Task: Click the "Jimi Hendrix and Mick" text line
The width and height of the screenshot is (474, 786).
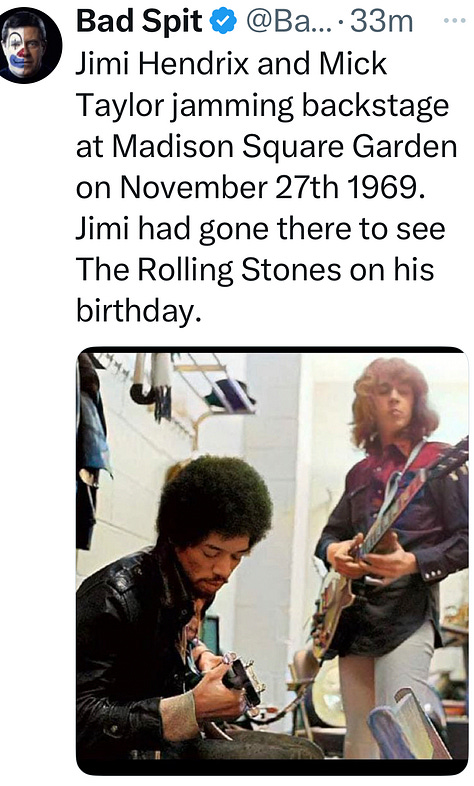Action: [231, 64]
